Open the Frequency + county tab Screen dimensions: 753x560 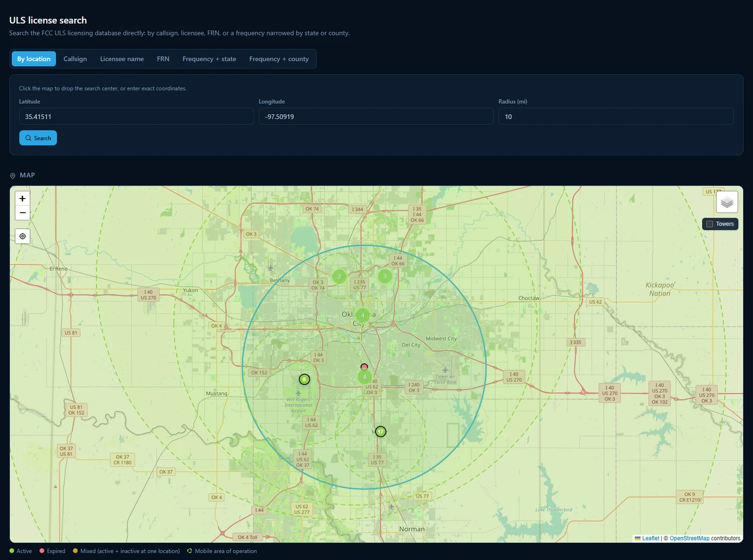point(279,59)
